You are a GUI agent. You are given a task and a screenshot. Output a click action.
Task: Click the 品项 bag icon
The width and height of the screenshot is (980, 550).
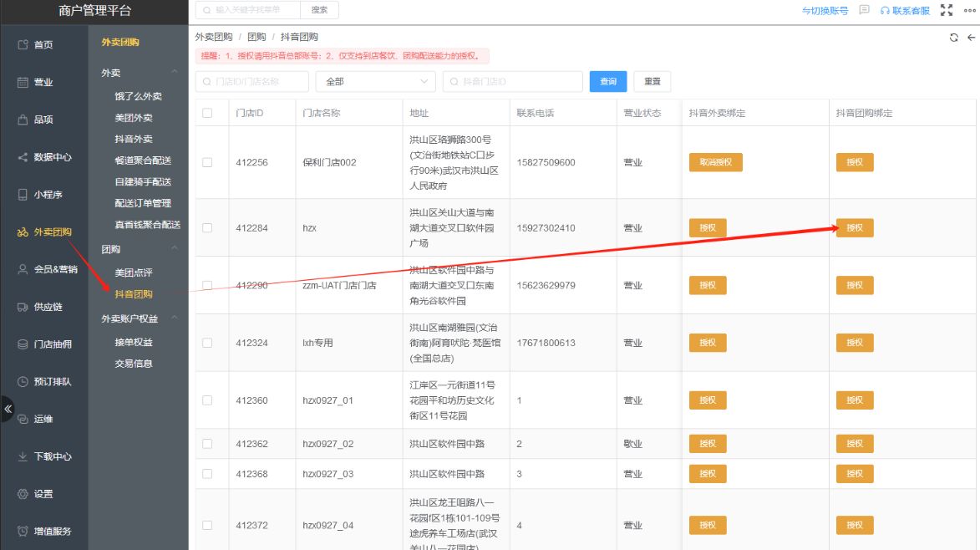click(23, 120)
